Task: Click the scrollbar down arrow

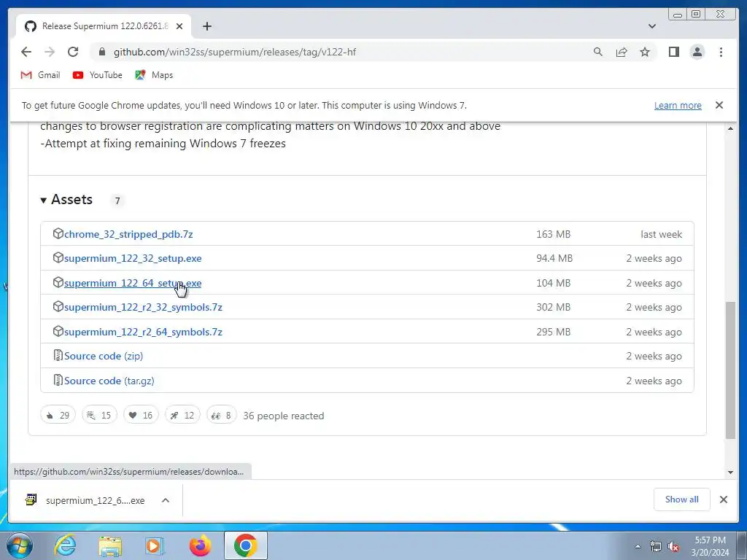Action: [x=730, y=472]
